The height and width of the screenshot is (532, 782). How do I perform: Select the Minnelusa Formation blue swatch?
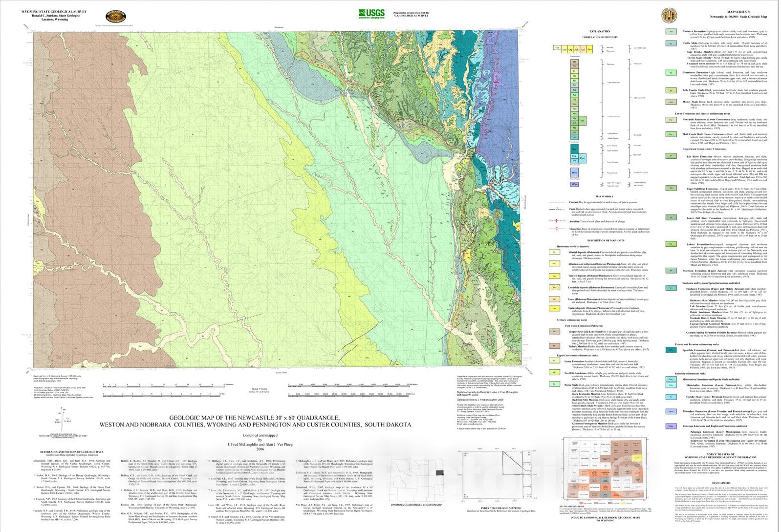click(x=671, y=411)
